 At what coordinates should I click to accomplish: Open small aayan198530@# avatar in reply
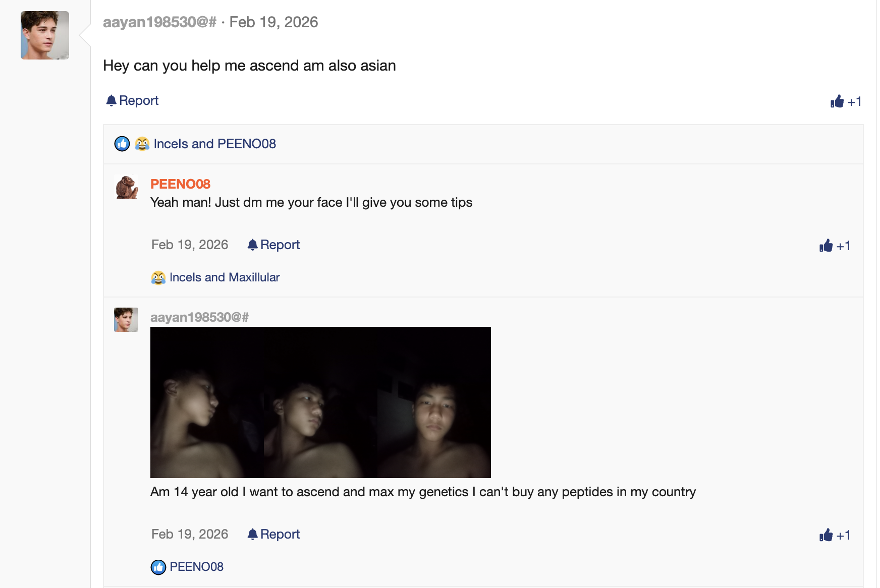point(126,320)
